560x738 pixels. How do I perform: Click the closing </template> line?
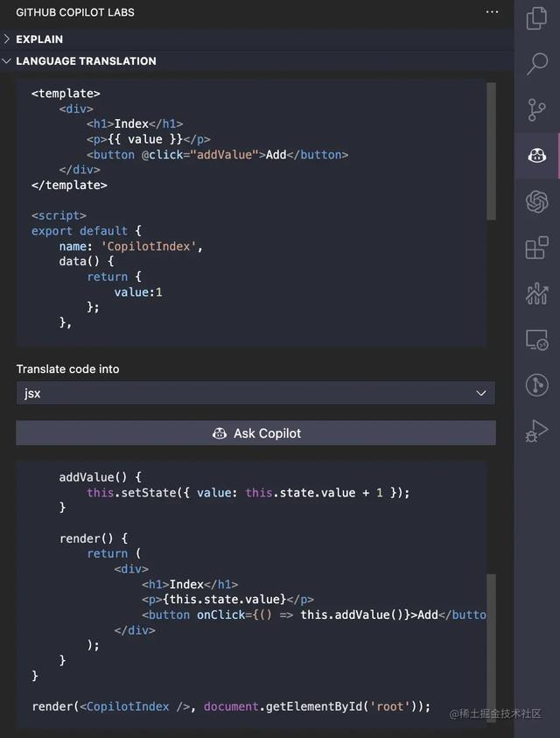tap(69, 185)
